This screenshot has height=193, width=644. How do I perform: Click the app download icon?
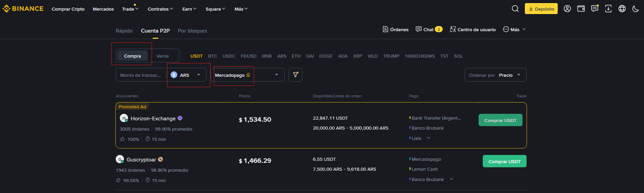pos(608,9)
